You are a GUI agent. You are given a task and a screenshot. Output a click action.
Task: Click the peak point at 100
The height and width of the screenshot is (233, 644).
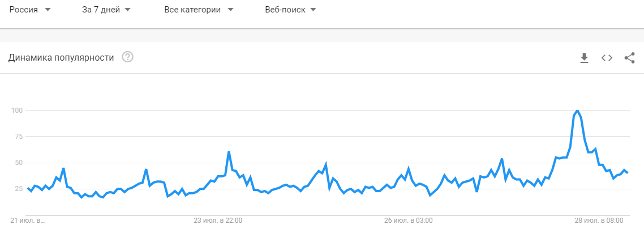577,111
